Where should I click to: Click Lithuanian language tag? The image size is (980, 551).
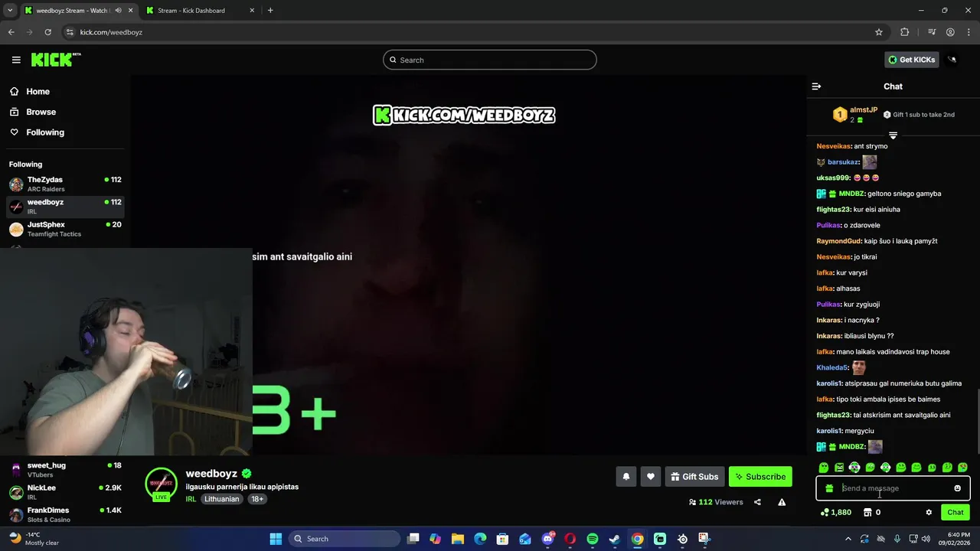[221, 499]
